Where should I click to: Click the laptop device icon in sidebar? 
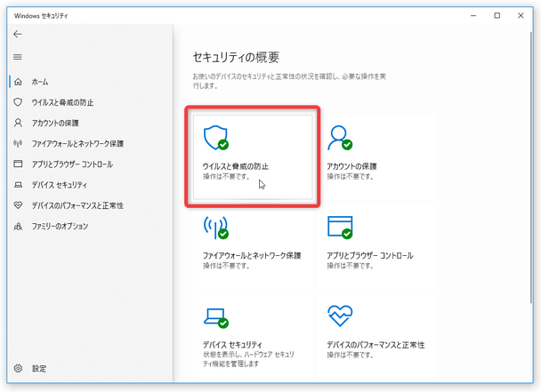pos(18,185)
